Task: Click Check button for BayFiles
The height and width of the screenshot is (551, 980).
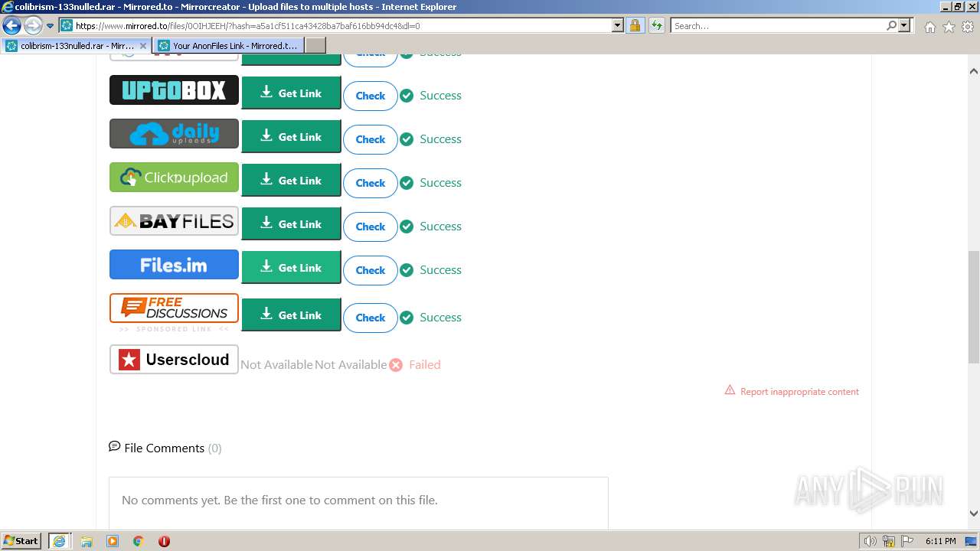Action: 371,227
